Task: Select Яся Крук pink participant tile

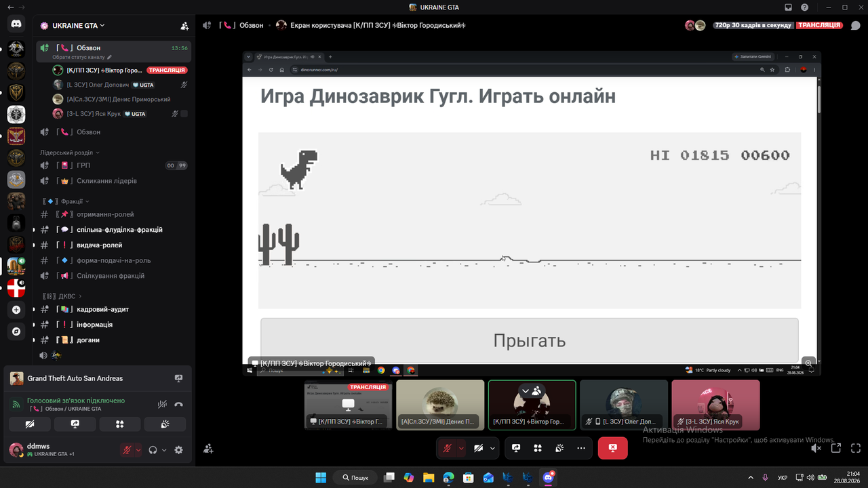Action: (715, 405)
